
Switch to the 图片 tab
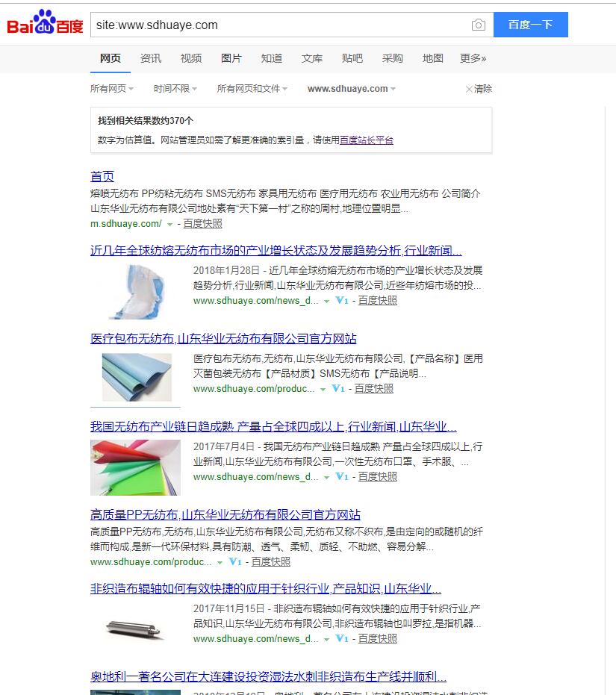pyautogui.click(x=231, y=58)
